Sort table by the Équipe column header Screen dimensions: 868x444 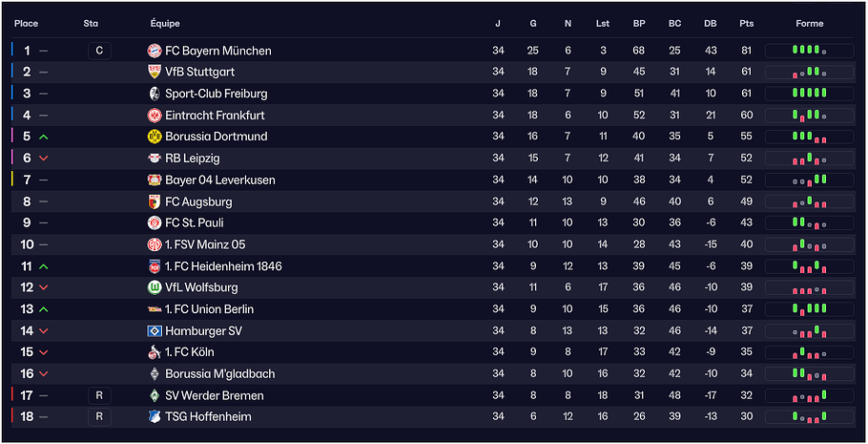(165, 23)
